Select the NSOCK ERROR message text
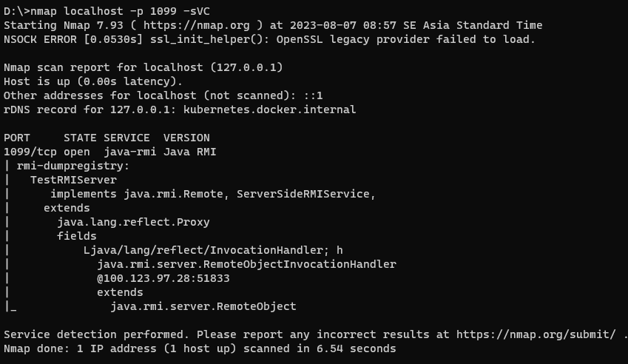Image resolution: width=628 pixels, height=364 pixels. [x=269, y=39]
